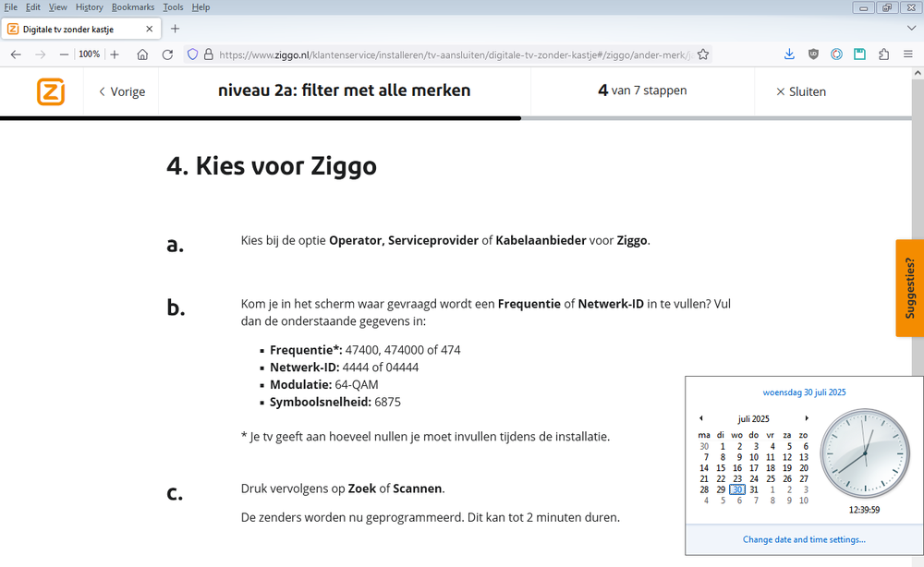Go back with browser Back arrow
The width and height of the screenshot is (924, 567).
(16, 54)
